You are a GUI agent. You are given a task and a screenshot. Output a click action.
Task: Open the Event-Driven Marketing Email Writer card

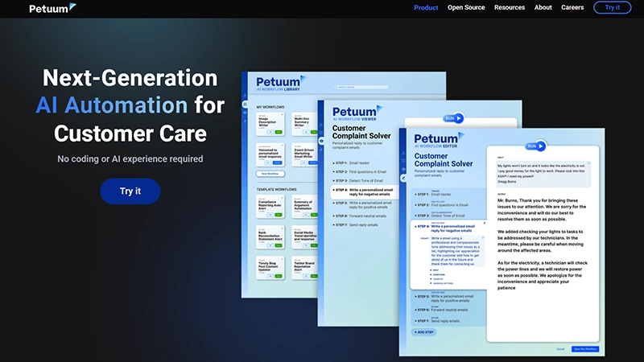point(304,154)
